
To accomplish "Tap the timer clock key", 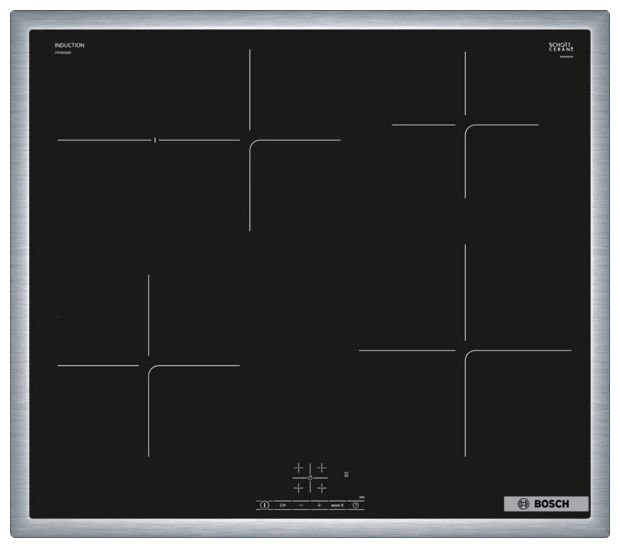I will [x=356, y=505].
